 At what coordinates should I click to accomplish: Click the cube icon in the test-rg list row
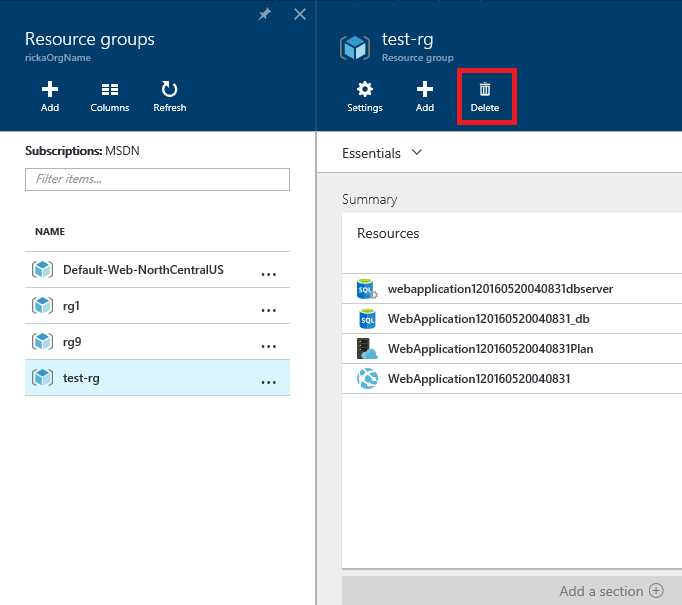(43, 377)
